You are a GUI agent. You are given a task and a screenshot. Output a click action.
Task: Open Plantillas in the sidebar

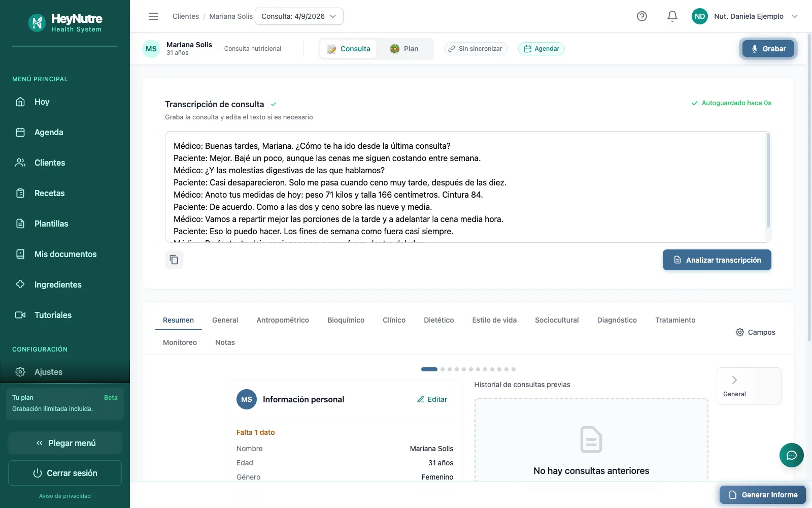pyautogui.click(x=65, y=224)
